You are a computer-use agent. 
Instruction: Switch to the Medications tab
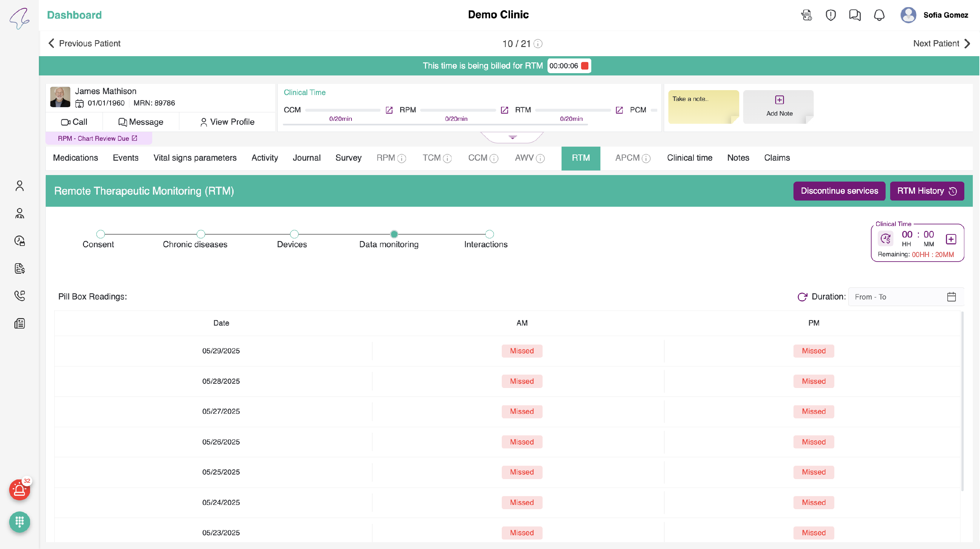pos(75,158)
